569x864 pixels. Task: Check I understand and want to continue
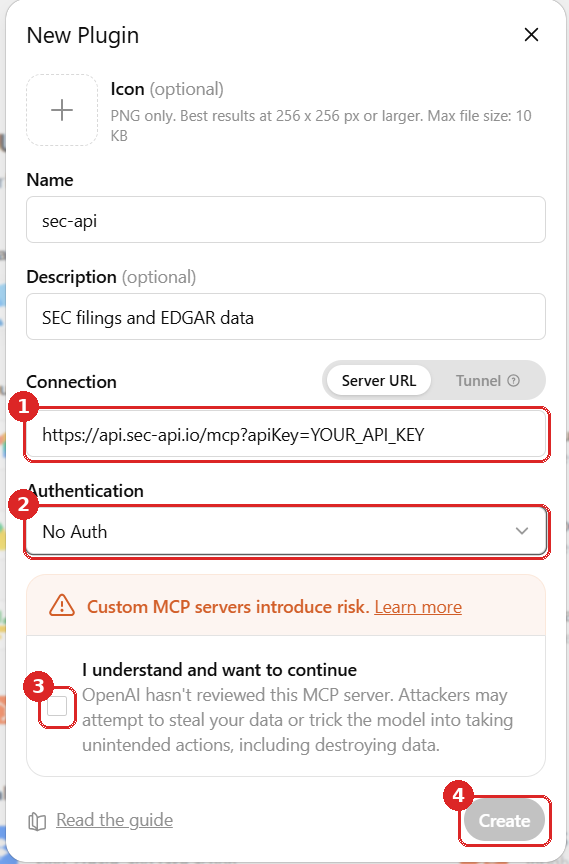pos(57,706)
